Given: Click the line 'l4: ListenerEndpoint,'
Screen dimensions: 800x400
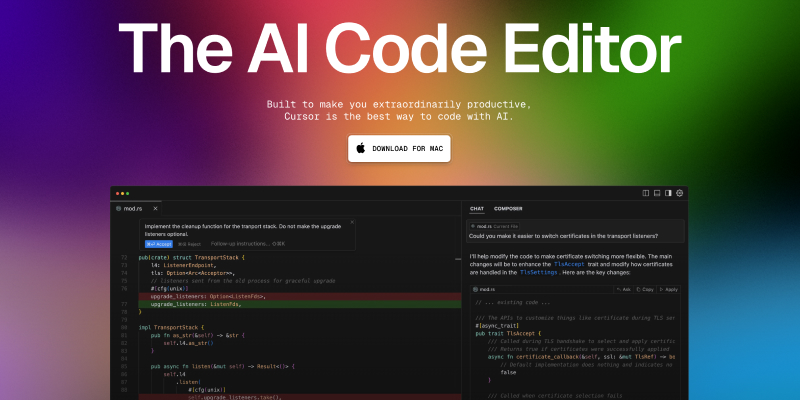Looking at the screenshot, I should [x=184, y=265].
